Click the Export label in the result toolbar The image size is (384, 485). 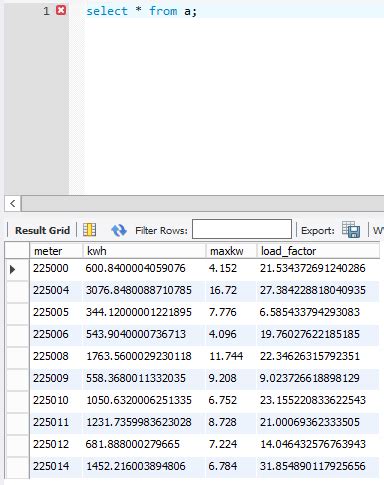point(318,230)
